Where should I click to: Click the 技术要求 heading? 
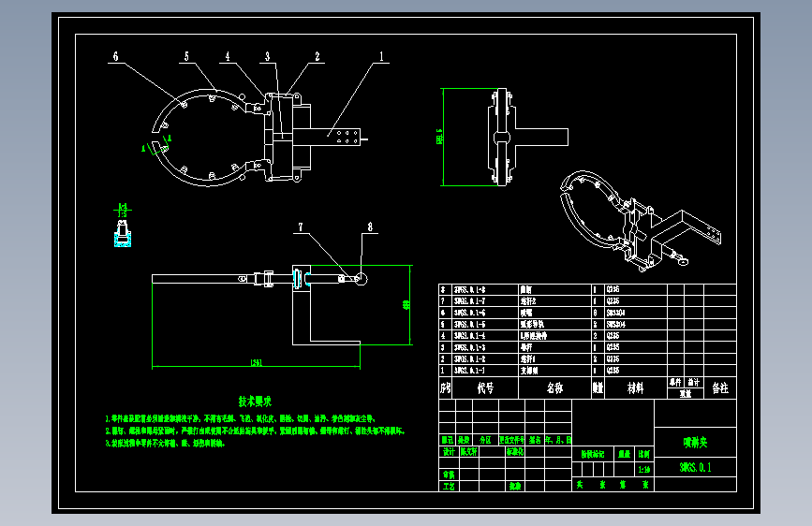coord(255,402)
